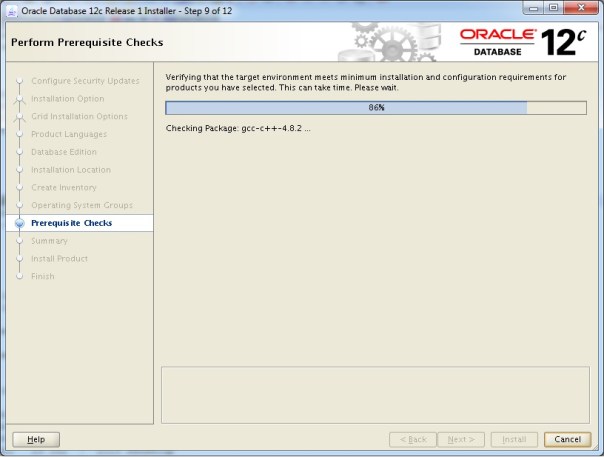604x457 pixels.
Task: Click the Summary step bullet icon
Action: (x=19, y=241)
